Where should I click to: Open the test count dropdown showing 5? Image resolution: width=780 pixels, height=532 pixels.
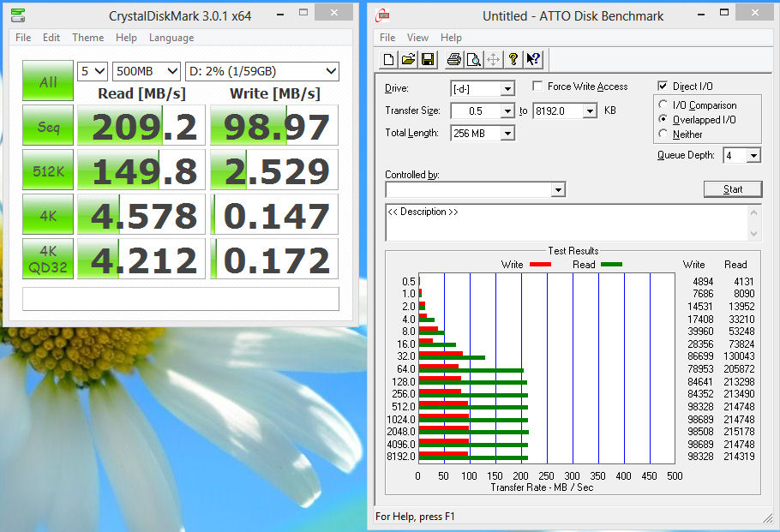pyautogui.click(x=92, y=71)
